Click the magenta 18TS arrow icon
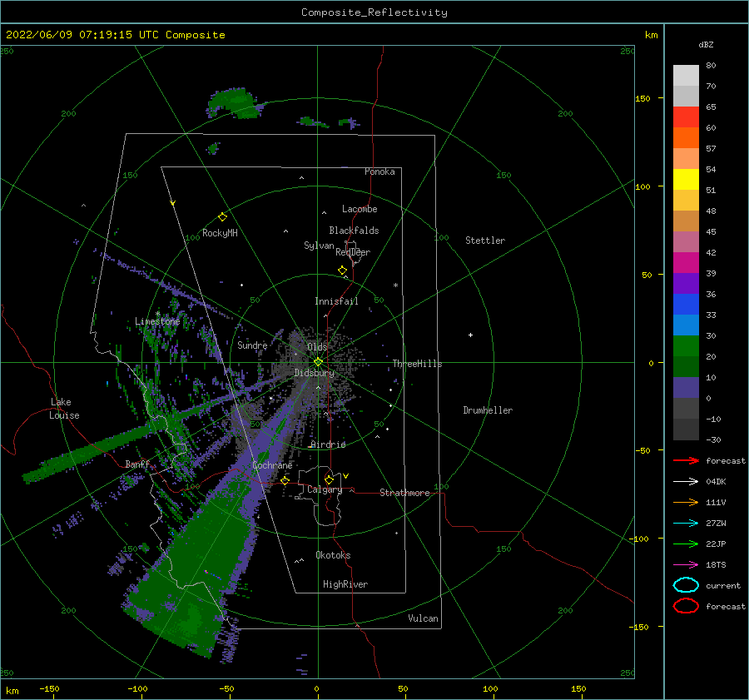Image resolution: width=749 pixels, height=700 pixels. pyautogui.click(x=686, y=565)
